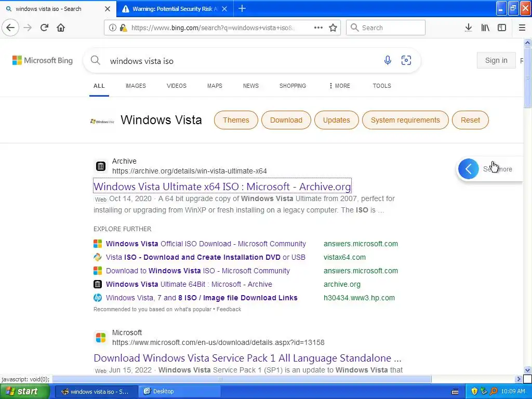
Task: Select the Desktop taskbar button
Action: (180, 391)
